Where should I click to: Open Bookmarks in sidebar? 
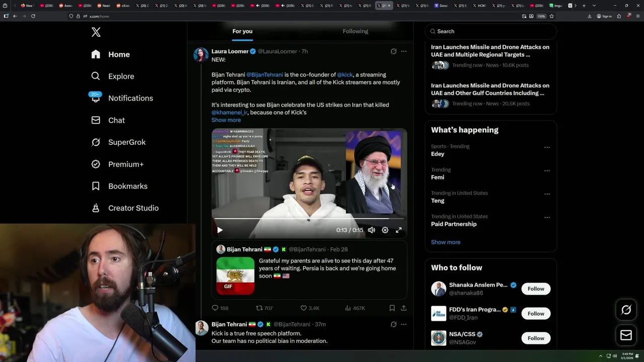pos(119,186)
